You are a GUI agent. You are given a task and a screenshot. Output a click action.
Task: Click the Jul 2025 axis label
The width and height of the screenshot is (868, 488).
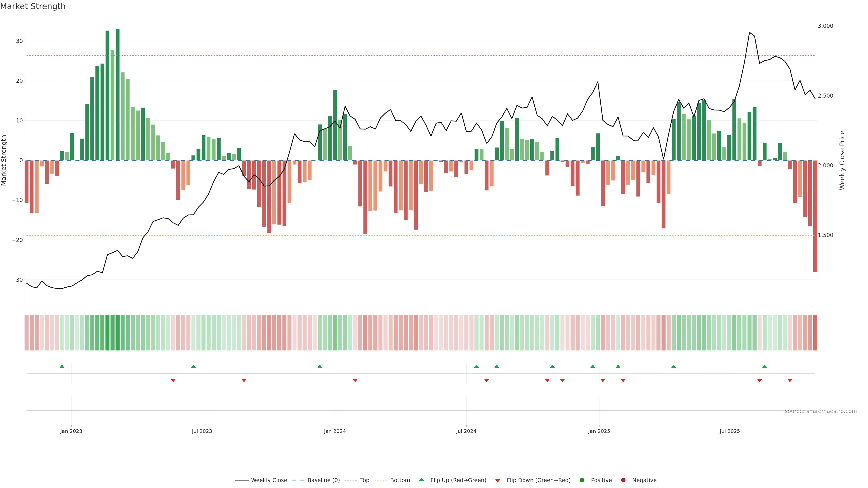click(x=730, y=431)
